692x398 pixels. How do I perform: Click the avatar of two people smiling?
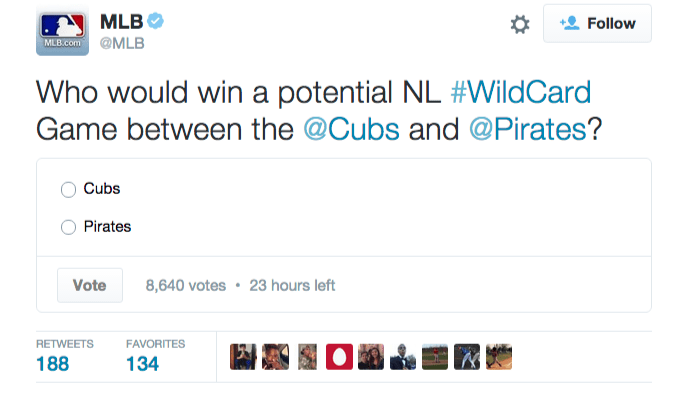[371, 357]
